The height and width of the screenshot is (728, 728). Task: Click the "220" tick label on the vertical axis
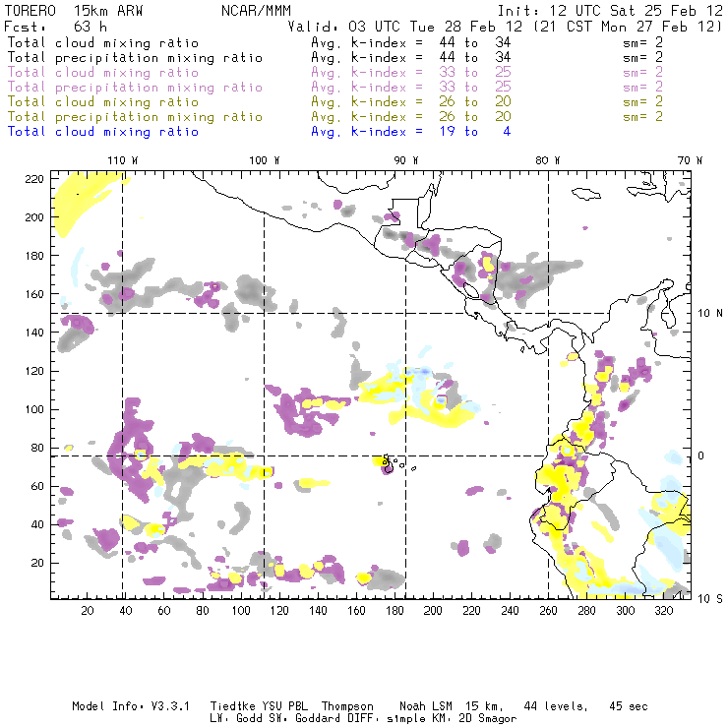tap(34, 179)
